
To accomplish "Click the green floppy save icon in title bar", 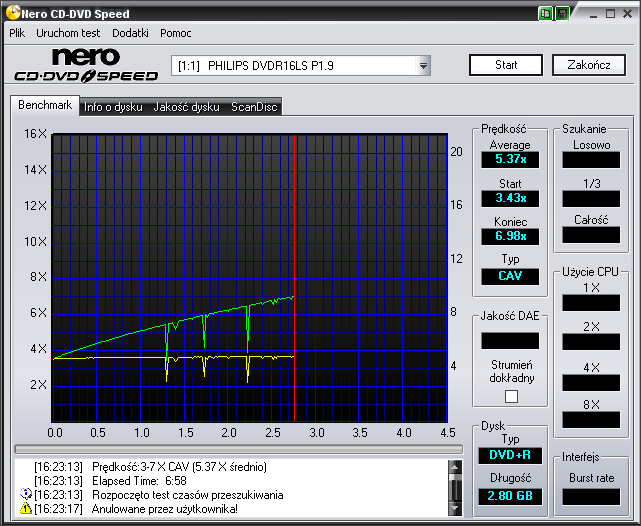I will pos(563,13).
